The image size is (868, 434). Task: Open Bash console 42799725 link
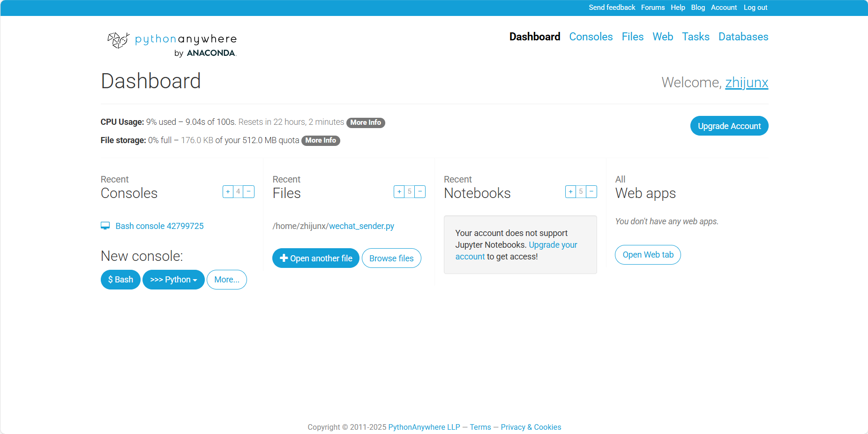click(x=159, y=226)
